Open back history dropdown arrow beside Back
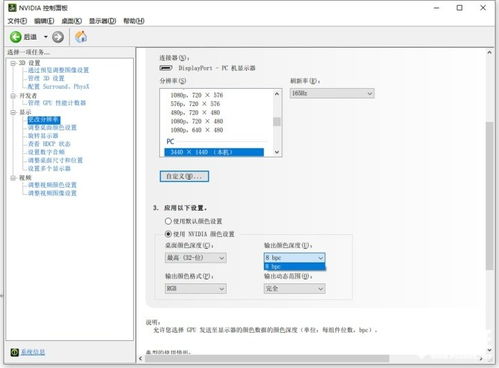The height and width of the screenshot is (368, 499). (46, 37)
